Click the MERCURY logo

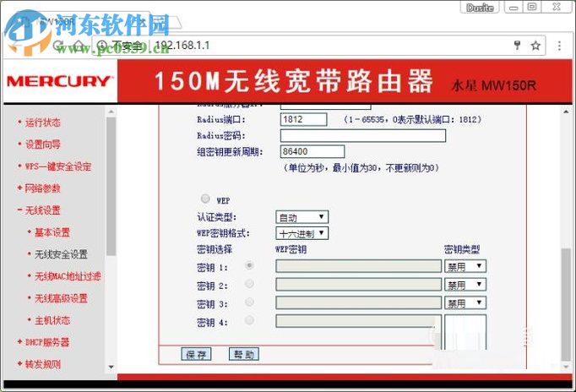coord(59,81)
